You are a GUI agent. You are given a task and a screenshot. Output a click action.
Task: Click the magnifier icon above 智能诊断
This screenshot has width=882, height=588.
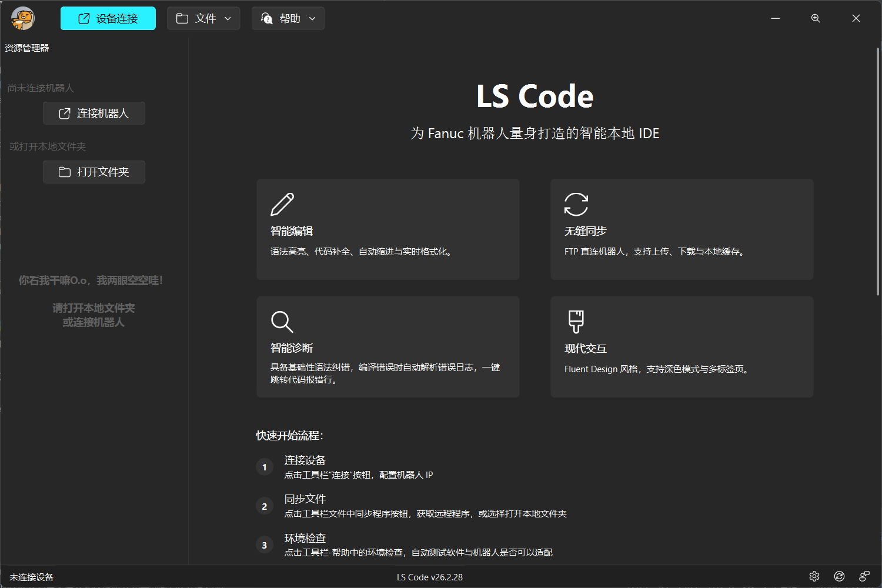point(282,322)
